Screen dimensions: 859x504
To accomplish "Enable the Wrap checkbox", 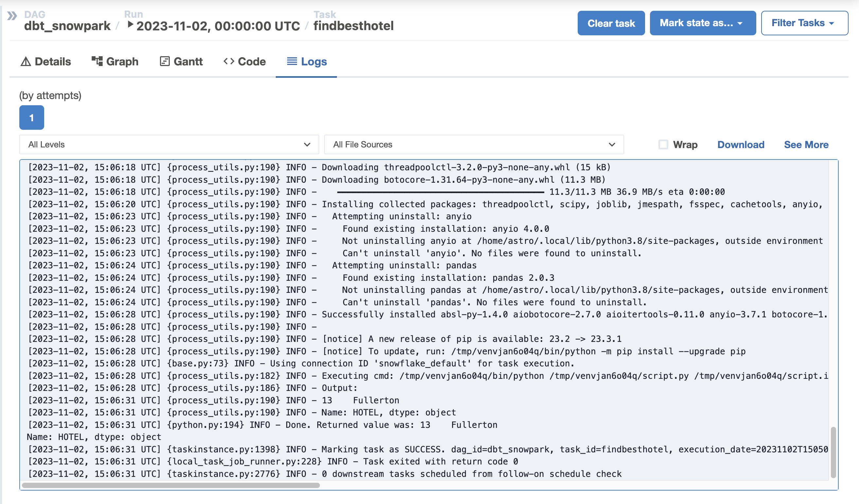I will pyautogui.click(x=663, y=144).
